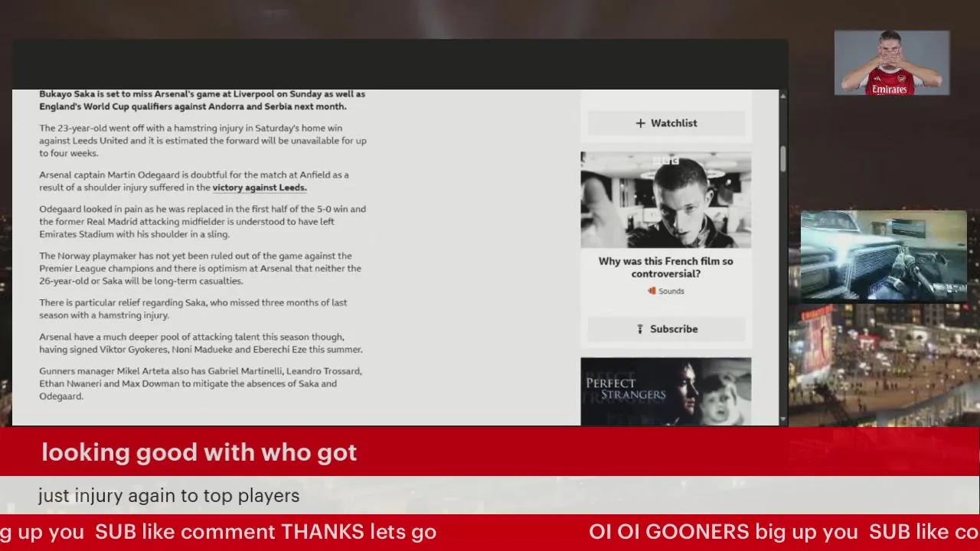Click the paragraph starting 'Odegaard looked in pain'
This screenshot has width=980, height=551.
click(x=203, y=222)
